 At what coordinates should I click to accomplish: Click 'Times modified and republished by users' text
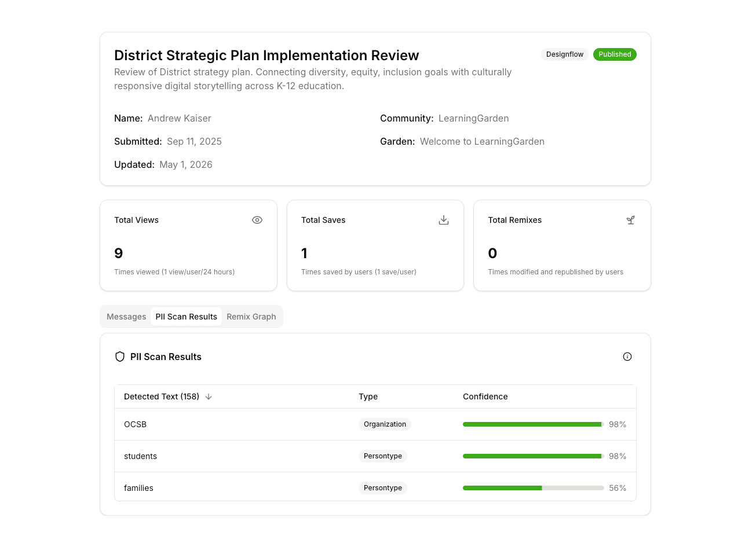point(556,272)
